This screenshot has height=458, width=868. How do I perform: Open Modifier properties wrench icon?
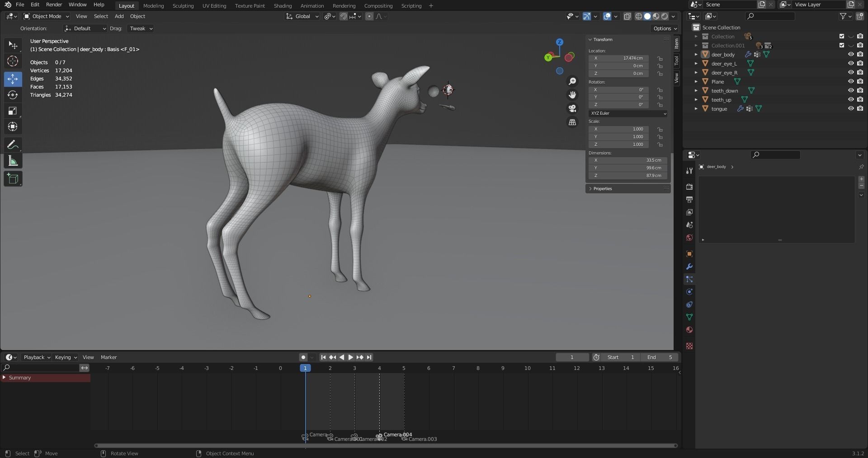tap(689, 266)
